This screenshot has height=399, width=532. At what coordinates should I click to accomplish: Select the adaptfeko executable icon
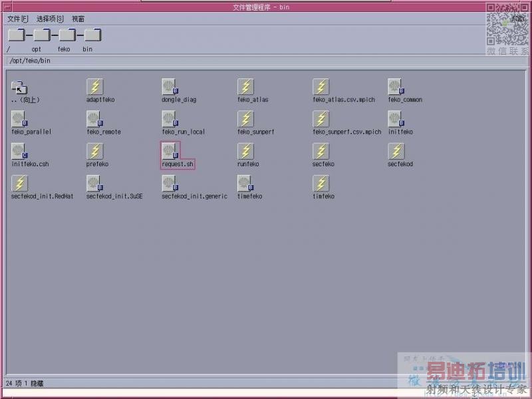(x=94, y=87)
